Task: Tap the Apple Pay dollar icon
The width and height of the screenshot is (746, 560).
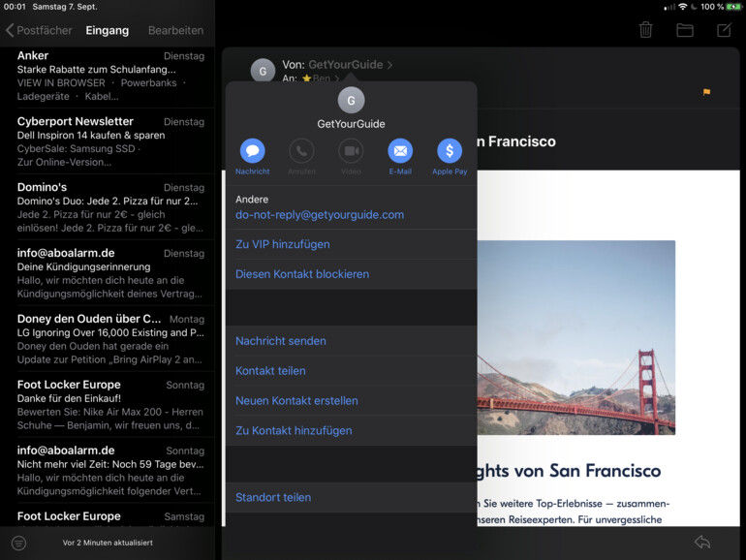Action: pos(450,151)
